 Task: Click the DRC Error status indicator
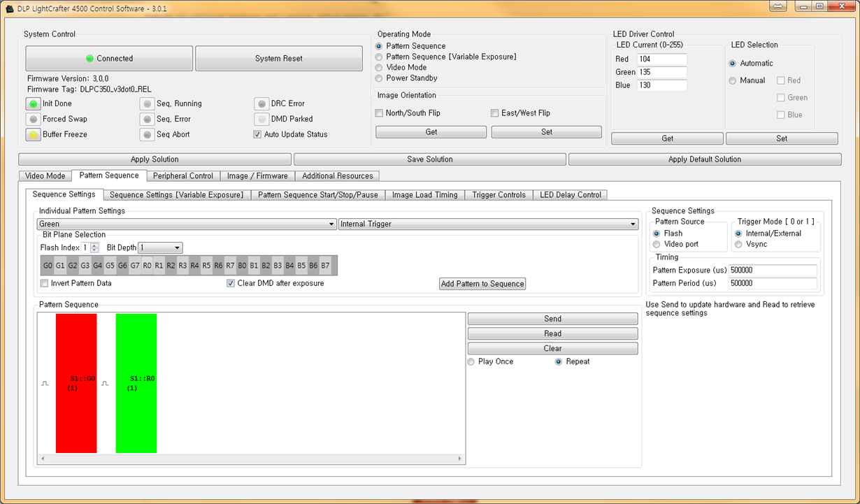(x=261, y=103)
